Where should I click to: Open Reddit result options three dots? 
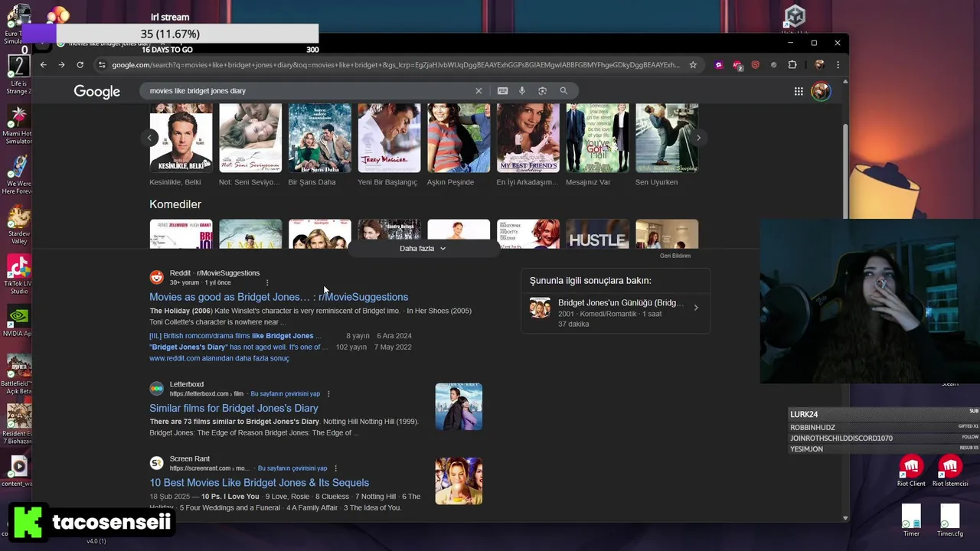267,282
